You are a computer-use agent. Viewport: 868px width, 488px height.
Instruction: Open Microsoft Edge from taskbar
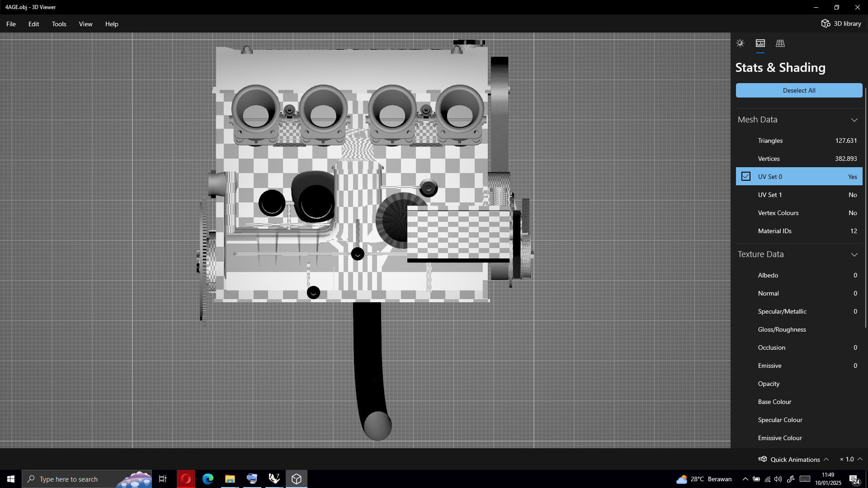208,479
